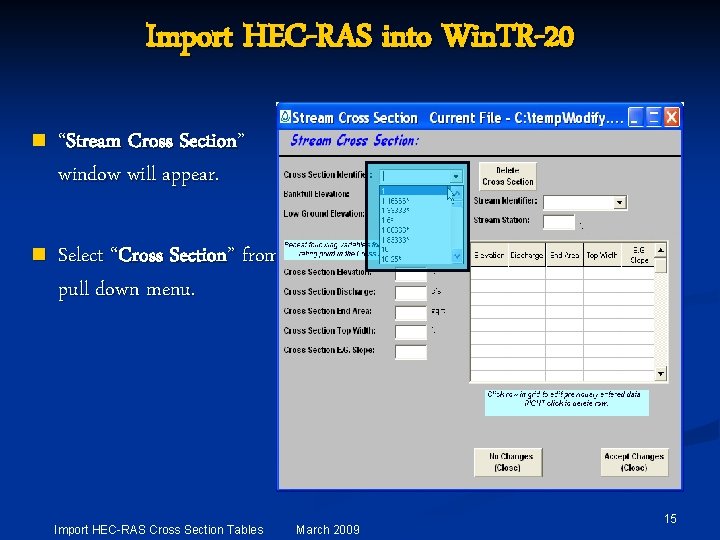Viewport: 720px width, 540px height.
Task: Click the E.G. Slope column header
Action: (639, 255)
